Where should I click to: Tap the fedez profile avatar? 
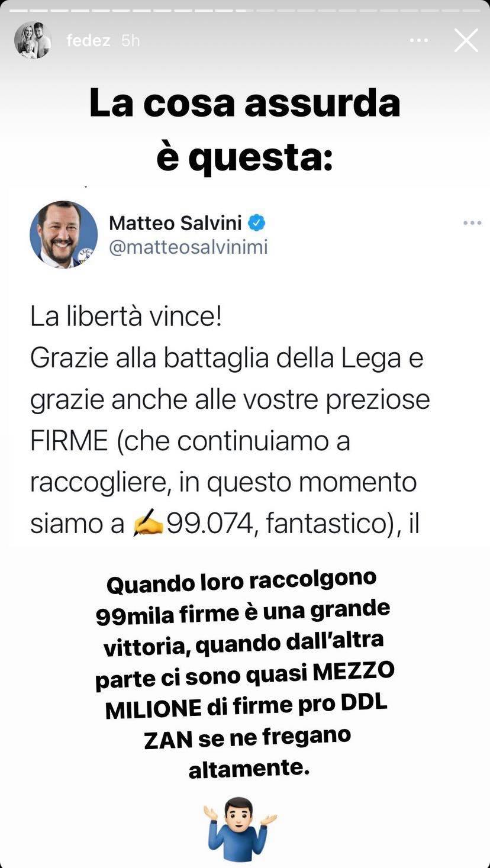click(x=33, y=40)
